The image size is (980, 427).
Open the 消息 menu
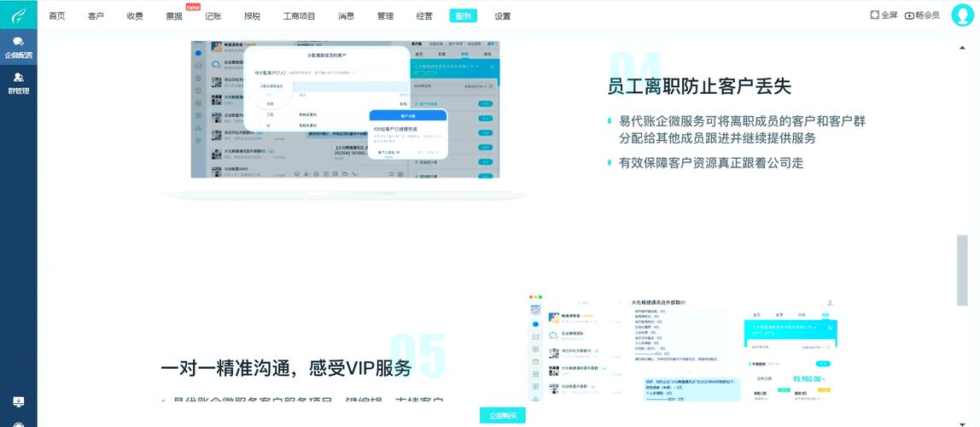click(x=347, y=16)
